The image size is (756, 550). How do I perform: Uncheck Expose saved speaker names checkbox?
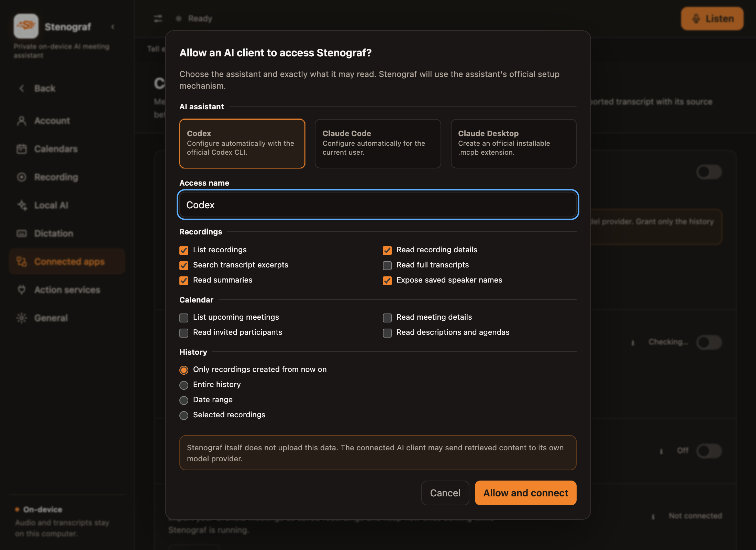387,280
